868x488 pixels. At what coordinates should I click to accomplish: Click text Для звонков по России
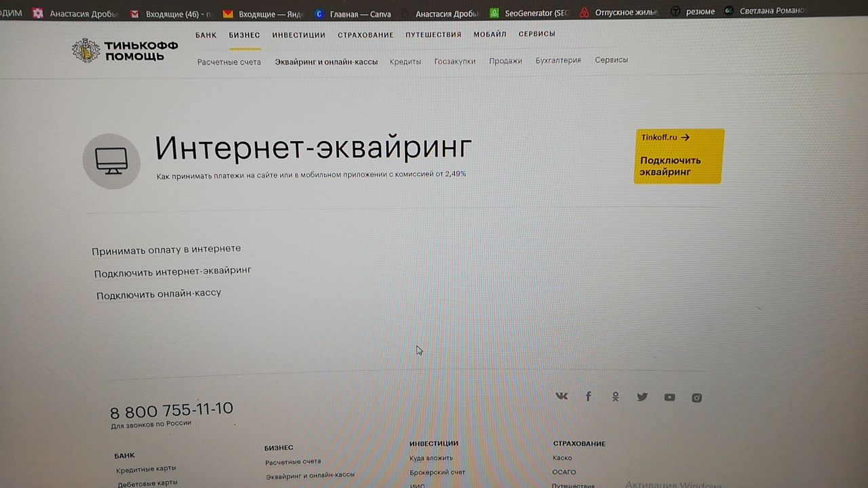click(151, 424)
